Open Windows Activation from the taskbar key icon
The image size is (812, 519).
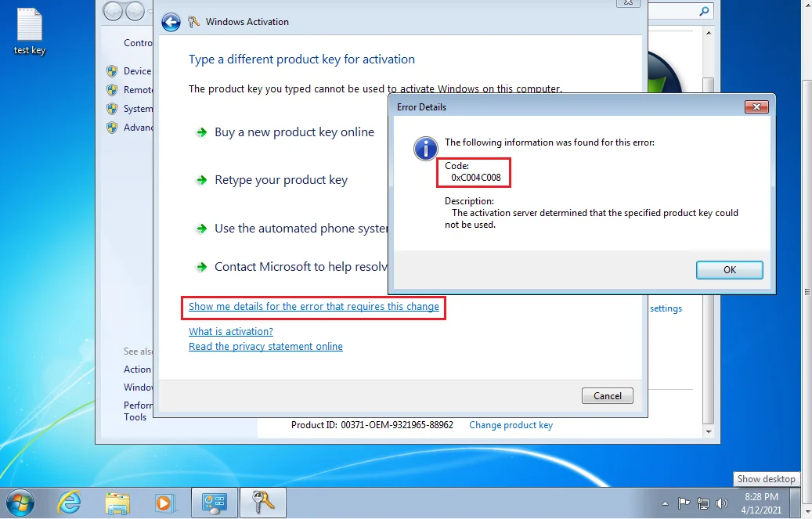262,503
